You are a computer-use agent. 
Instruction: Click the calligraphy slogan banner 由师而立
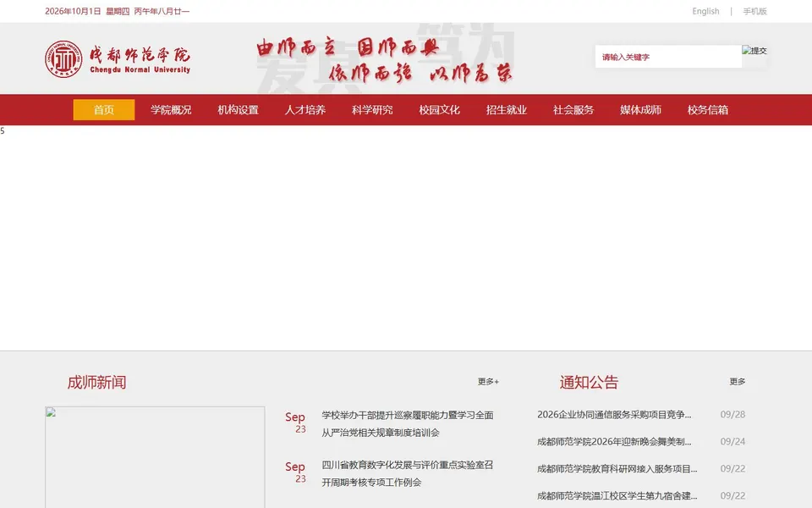click(384, 60)
